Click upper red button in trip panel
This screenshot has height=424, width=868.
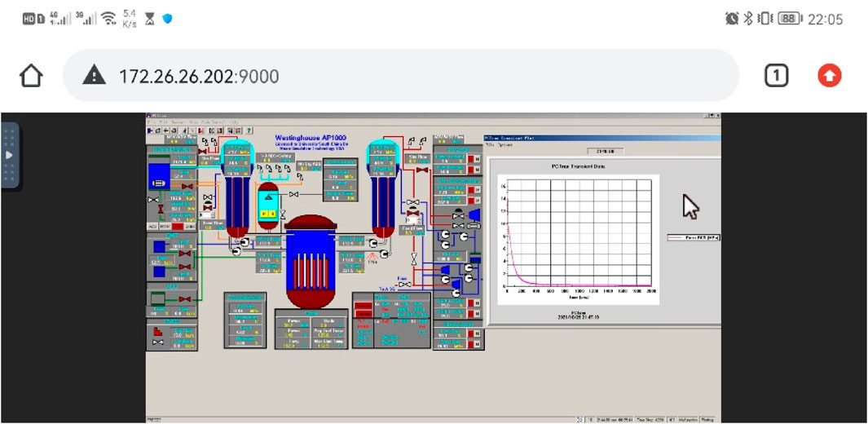363,306
